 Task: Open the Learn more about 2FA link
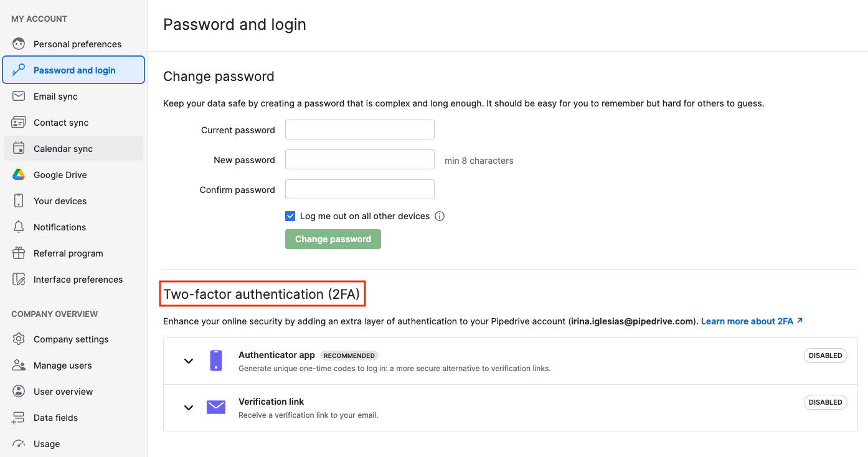tap(748, 321)
